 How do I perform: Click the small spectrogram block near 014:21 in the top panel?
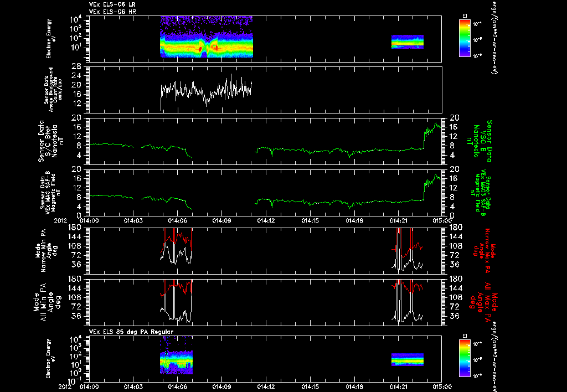point(407,42)
